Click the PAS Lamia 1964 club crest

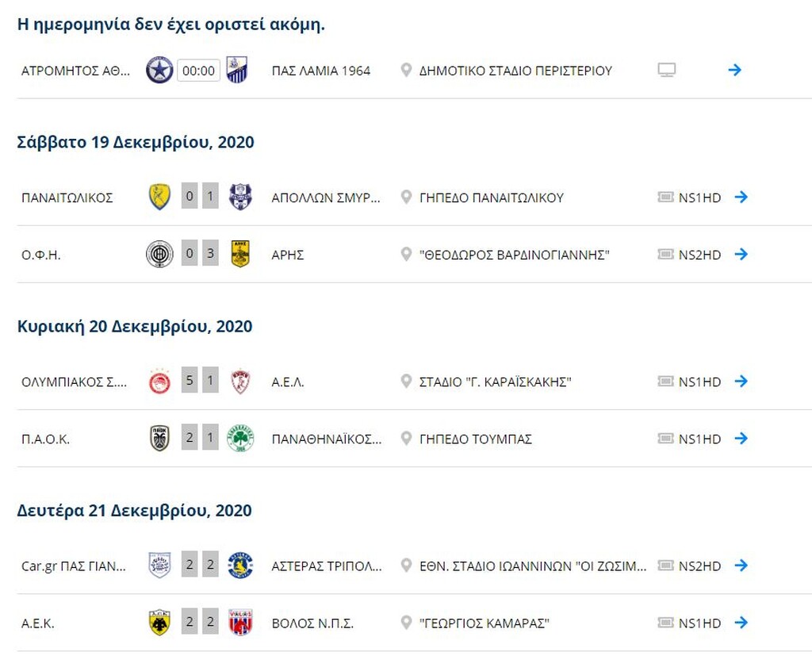(237, 70)
